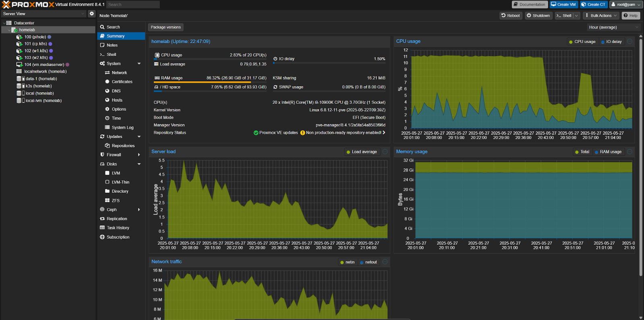Toggle netout series in legend

coord(368,262)
